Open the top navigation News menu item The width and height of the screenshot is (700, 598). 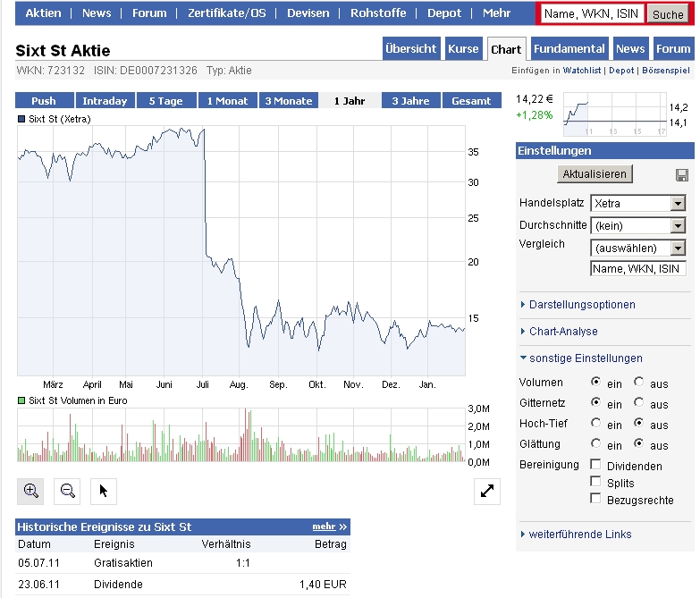coord(97,13)
